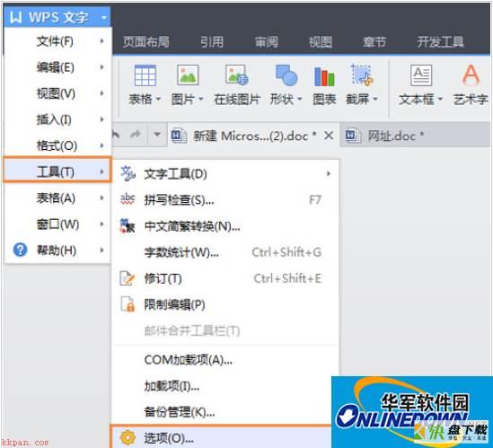Click the Screenshot (截屏) tool icon

click(x=362, y=75)
